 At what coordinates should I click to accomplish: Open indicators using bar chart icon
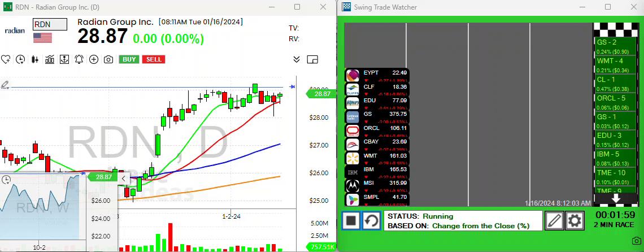tap(50, 59)
